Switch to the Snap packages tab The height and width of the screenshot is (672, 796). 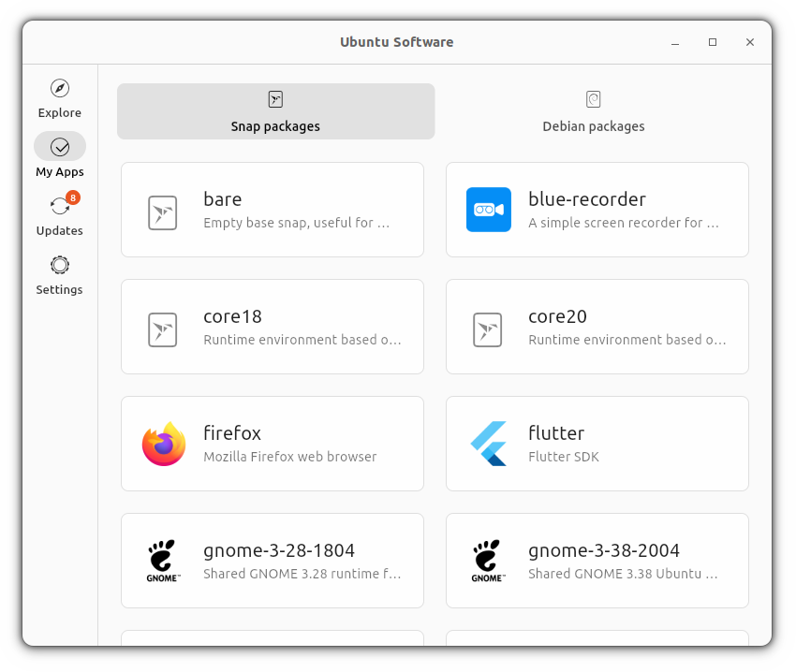tap(275, 112)
